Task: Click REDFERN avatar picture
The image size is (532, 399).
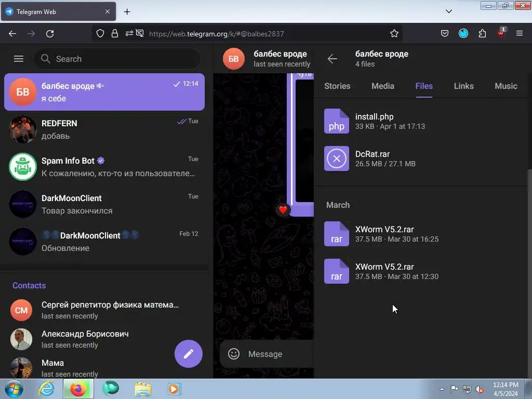Action: tap(23, 129)
